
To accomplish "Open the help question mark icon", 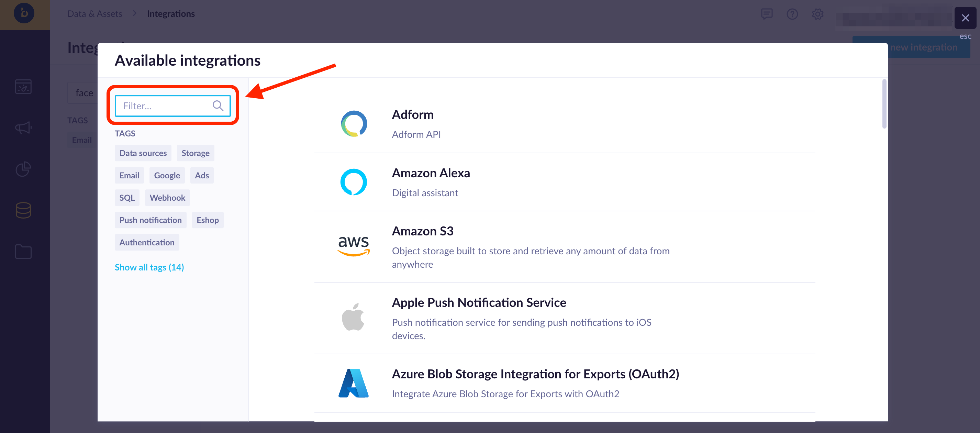I will (x=792, y=14).
